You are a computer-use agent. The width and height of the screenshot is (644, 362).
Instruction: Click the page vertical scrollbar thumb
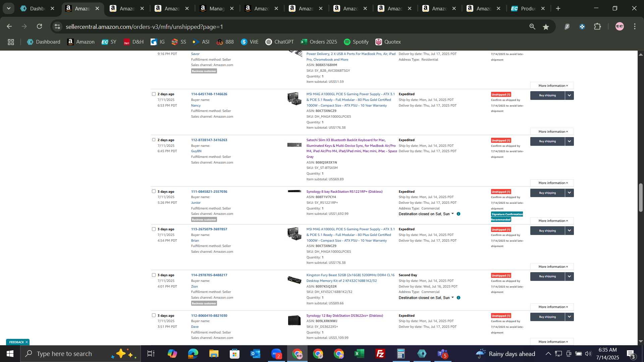click(x=641, y=197)
